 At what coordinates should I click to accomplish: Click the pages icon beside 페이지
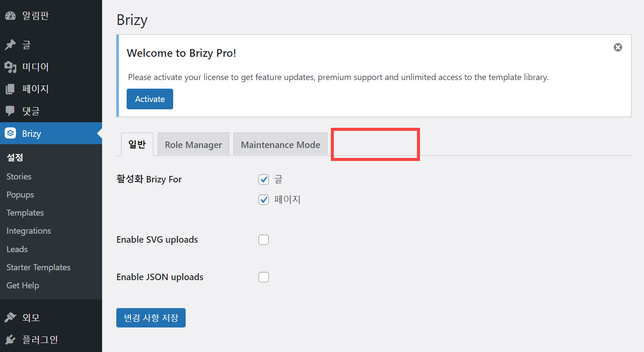(10, 89)
